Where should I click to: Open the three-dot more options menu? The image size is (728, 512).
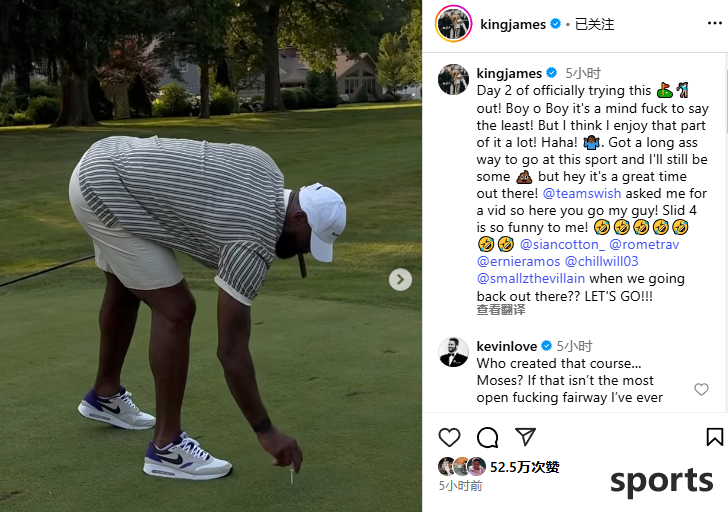click(715, 24)
